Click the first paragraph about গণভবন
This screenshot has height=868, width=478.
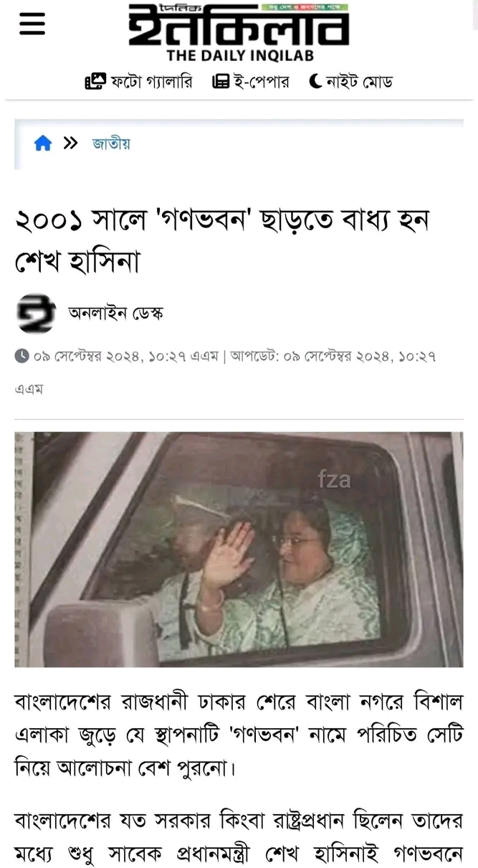coord(239,734)
